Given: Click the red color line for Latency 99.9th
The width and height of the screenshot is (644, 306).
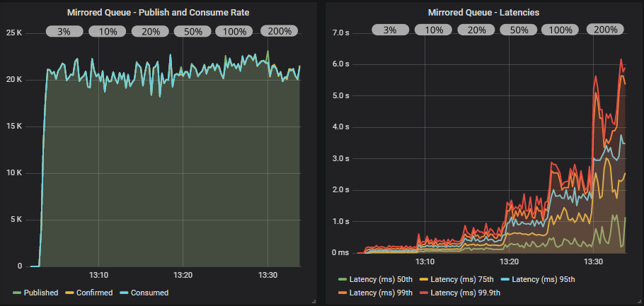Looking at the screenshot, I should pos(422,293).
